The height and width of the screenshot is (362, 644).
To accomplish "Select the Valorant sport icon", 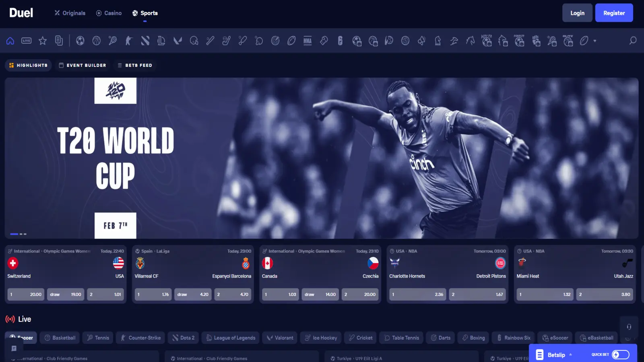I will click(x=178, y=41).
